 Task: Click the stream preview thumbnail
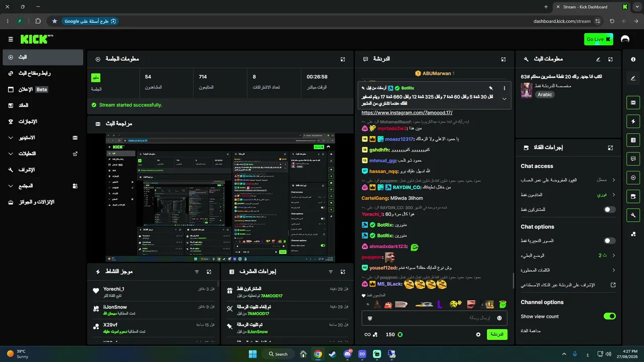[x=220, y=198]
